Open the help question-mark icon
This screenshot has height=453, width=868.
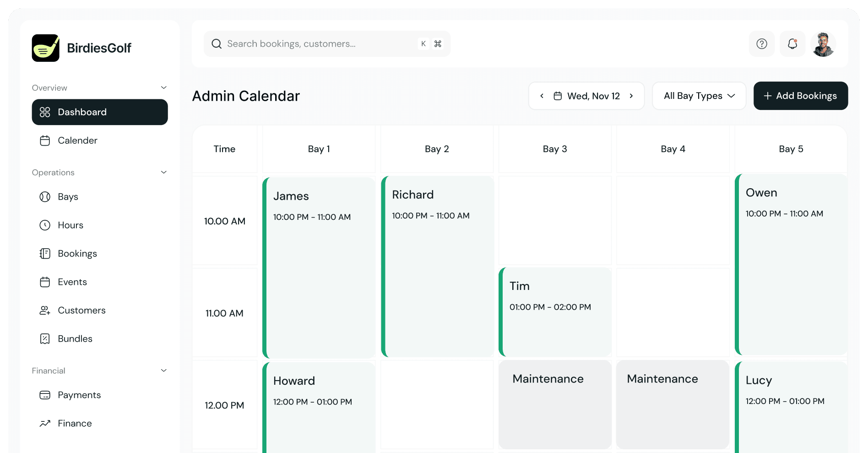[x=761, y=44]
